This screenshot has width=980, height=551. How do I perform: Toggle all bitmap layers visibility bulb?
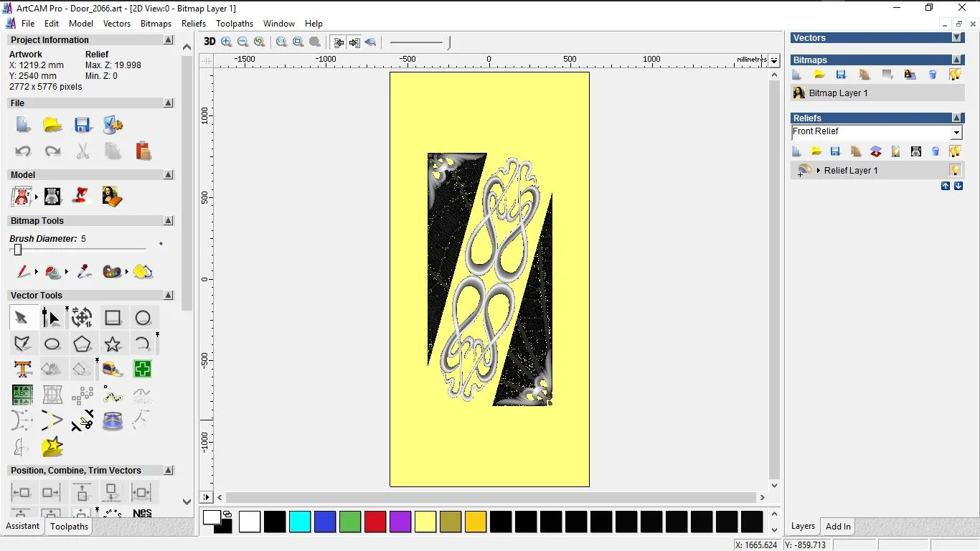point(955,75)
